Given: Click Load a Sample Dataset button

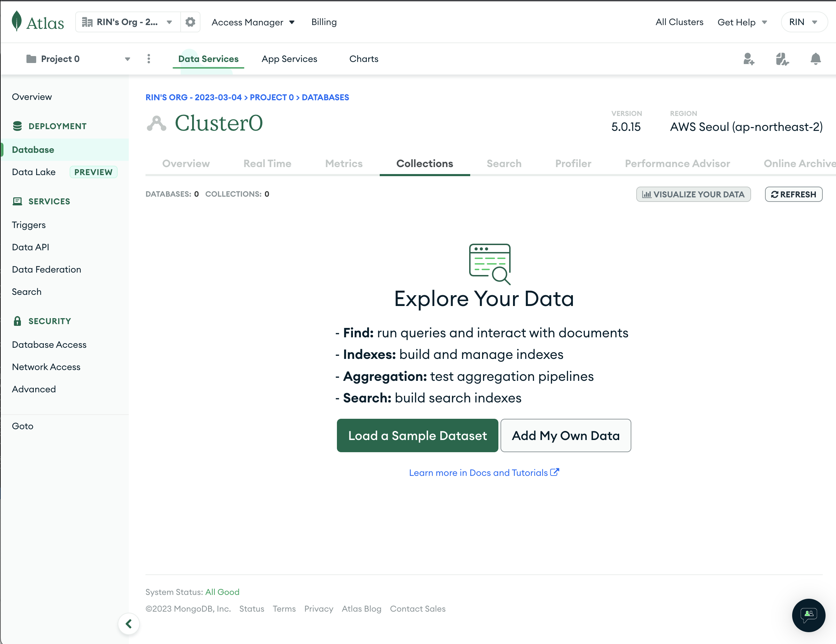Looking at the screenshot, I should (x=418, y=435).
